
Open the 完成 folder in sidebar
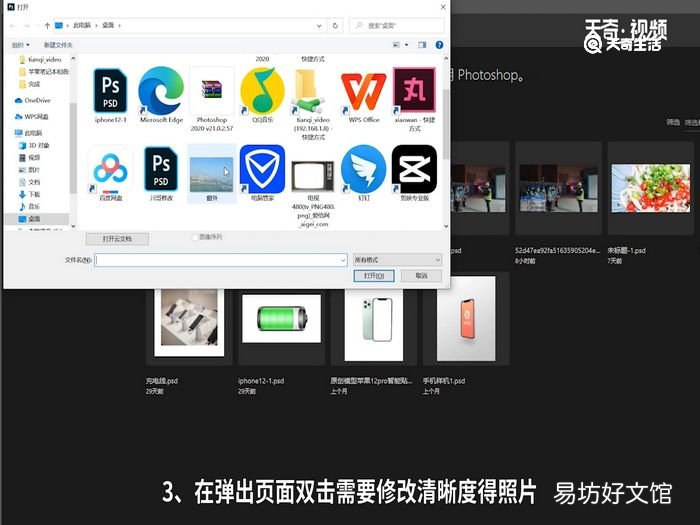click(x=29, y=84)
